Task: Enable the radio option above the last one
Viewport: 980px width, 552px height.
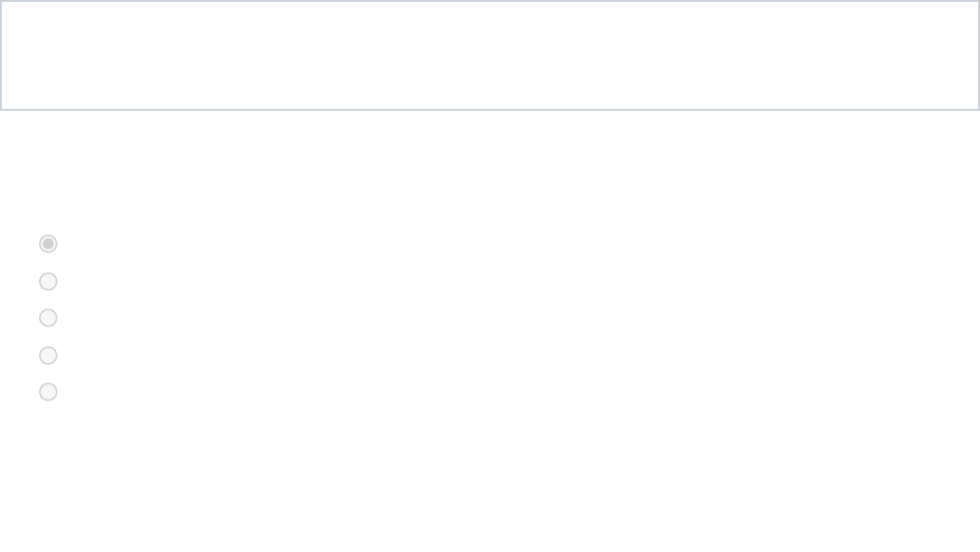Action: tap(48, 356)
